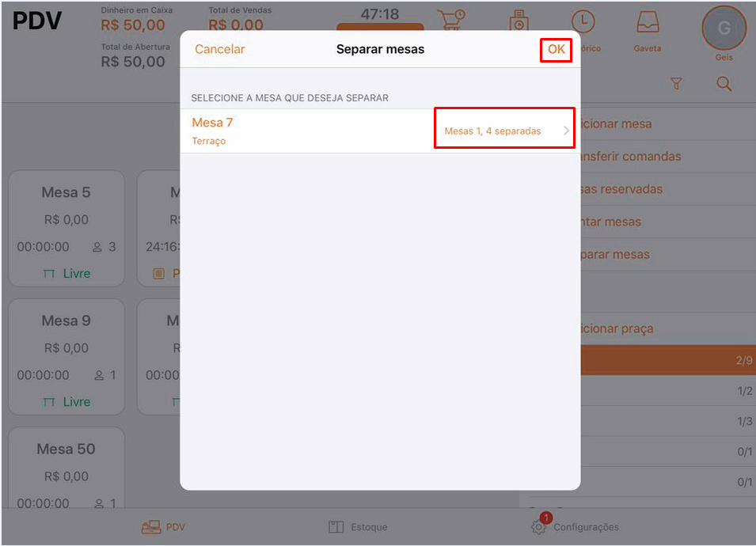Choose Transferir comandas in side menu
Image resolution: width=756 pixels, height=546 pixels.
668,157
